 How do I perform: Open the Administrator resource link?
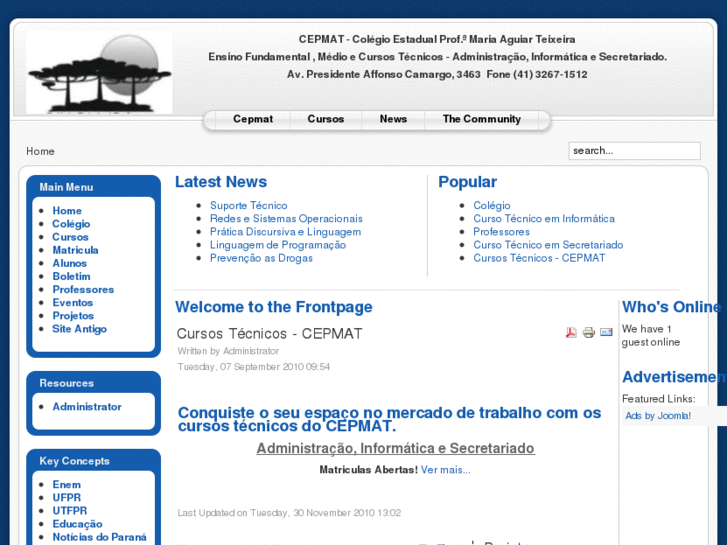(87, 407)
